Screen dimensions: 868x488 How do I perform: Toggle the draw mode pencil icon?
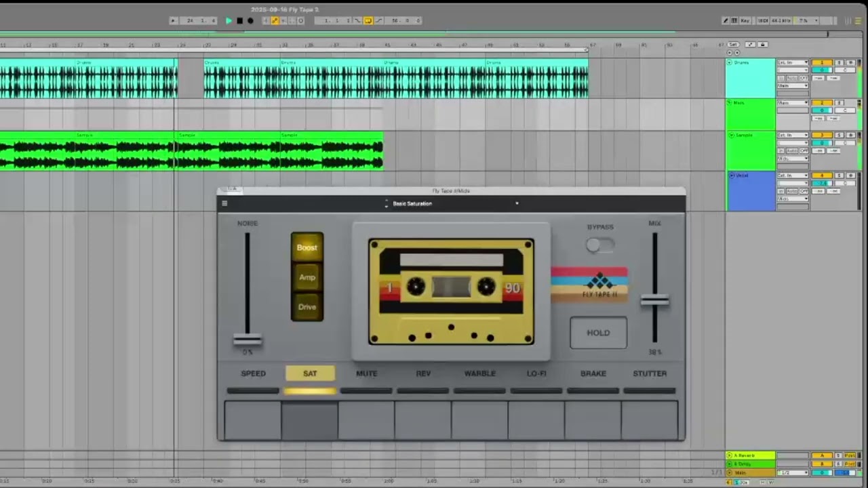tap(726, 21)
